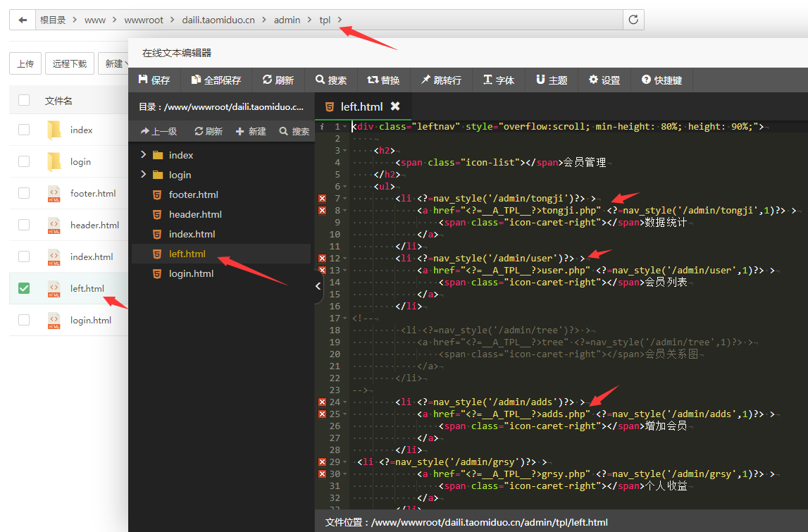Viewport: 808px width, 532px height.
Task: Fold code at line 1 arrow
Action: click(x=344, y=127)
